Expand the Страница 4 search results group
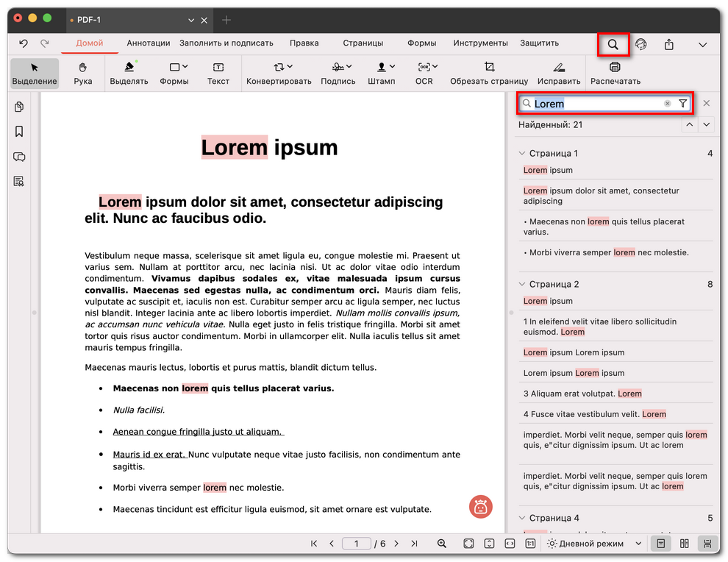The width and height of the screenshot is (728, 562). [x=523, y=518]
